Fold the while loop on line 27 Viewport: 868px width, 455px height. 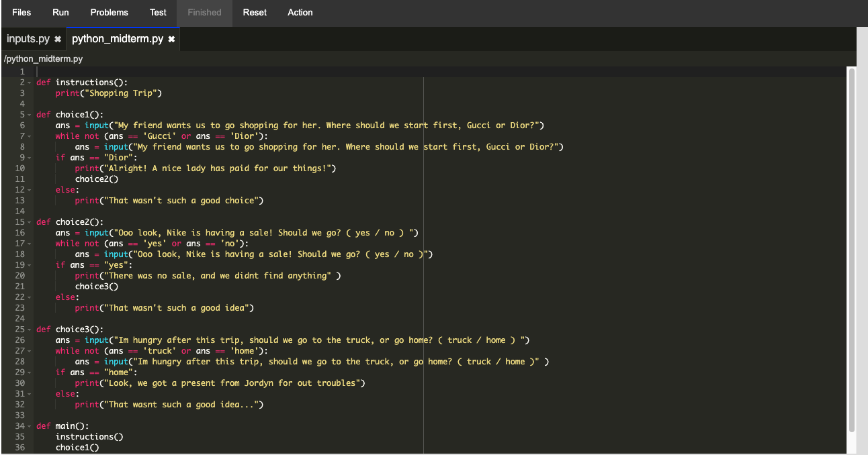point(30,351)
